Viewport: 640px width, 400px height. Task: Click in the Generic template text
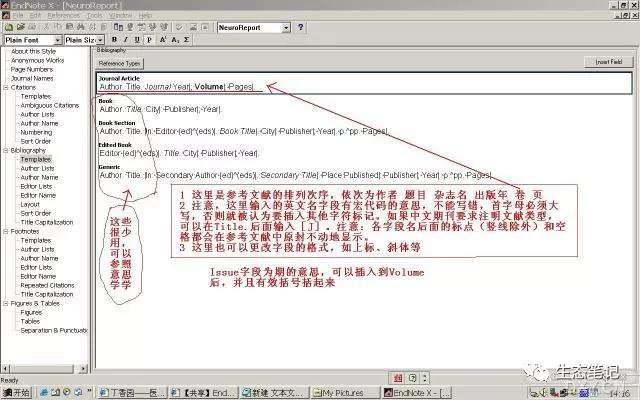pyautogui.click(x=296, y=176)
